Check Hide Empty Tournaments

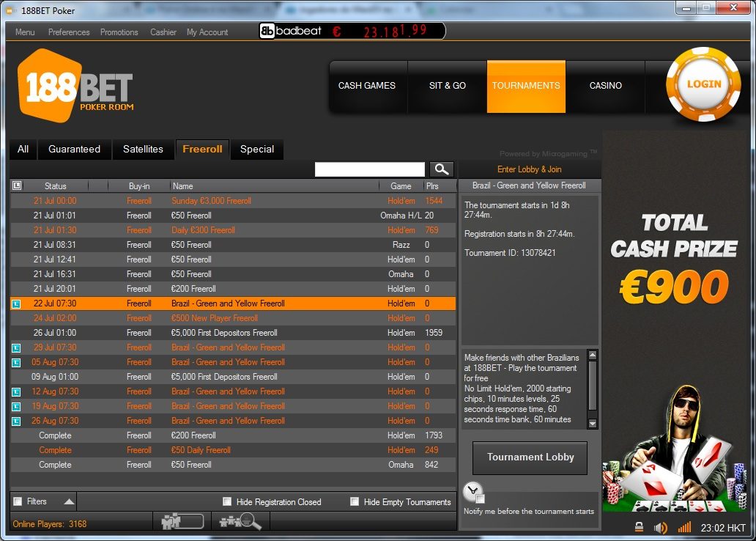tap(355, 502)
